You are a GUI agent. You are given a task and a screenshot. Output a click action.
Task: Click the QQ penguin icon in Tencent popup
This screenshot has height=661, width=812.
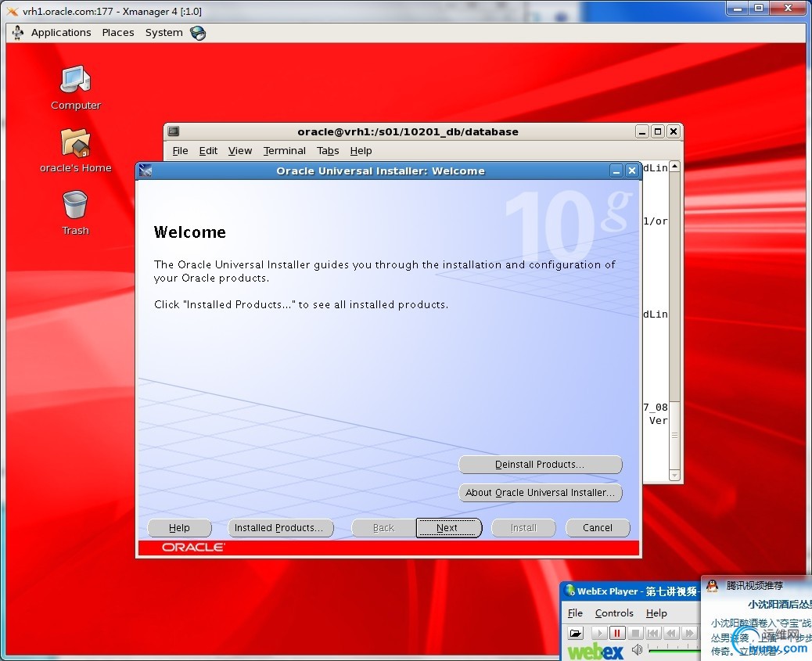point(712,586)
